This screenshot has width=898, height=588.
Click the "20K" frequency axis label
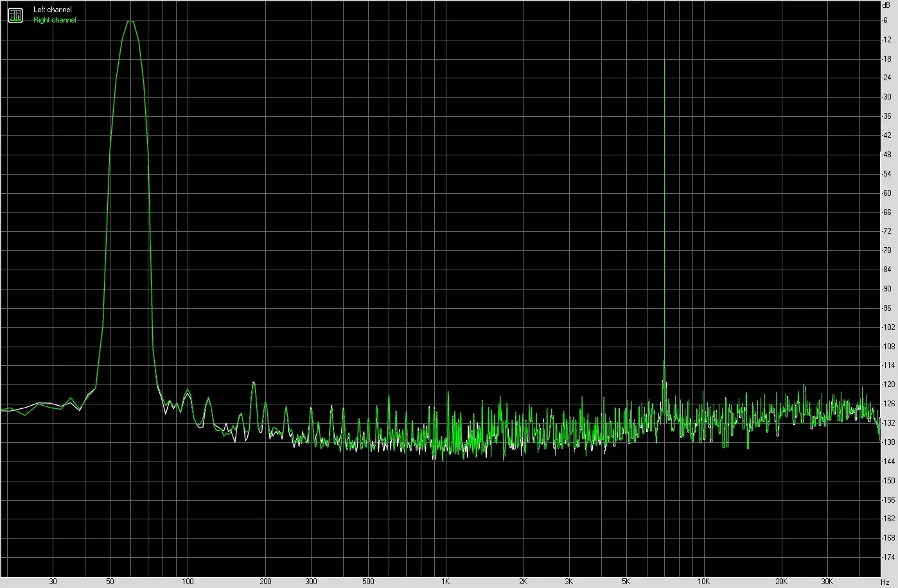click(781, 582)
